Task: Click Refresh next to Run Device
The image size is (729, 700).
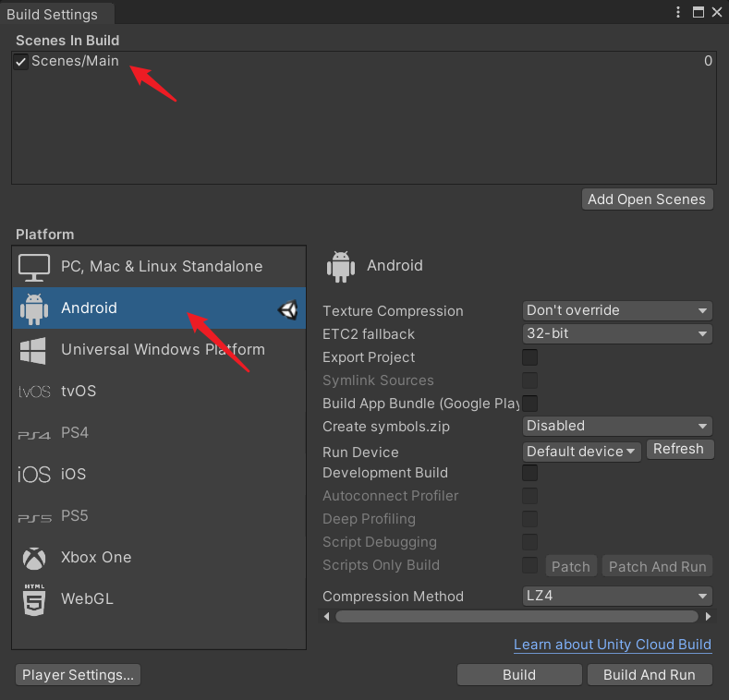Action: click(x=679, y=449)
